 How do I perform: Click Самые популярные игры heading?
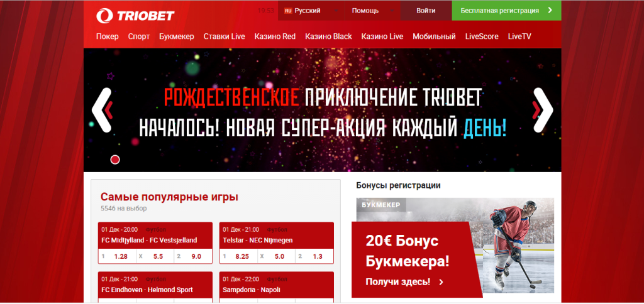(x=169, y=197)
